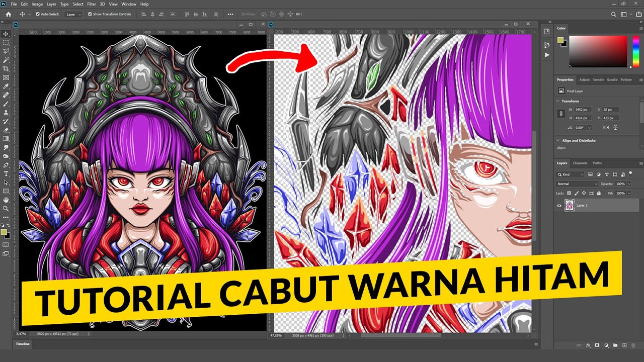This screenshot has width=644, height=362.
Task: Toggle lock transparent pixels icon
Action: click(x=569, y=193)
